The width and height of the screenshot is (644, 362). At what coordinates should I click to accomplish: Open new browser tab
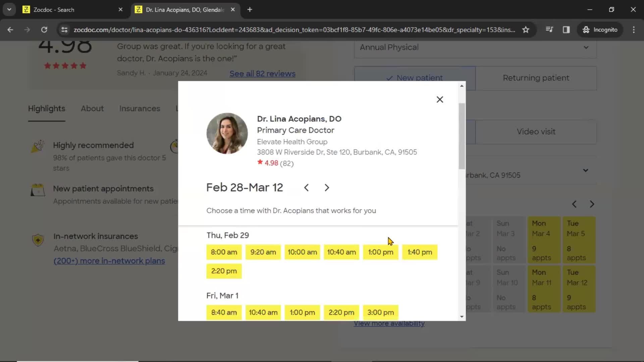tap(250, 10)
